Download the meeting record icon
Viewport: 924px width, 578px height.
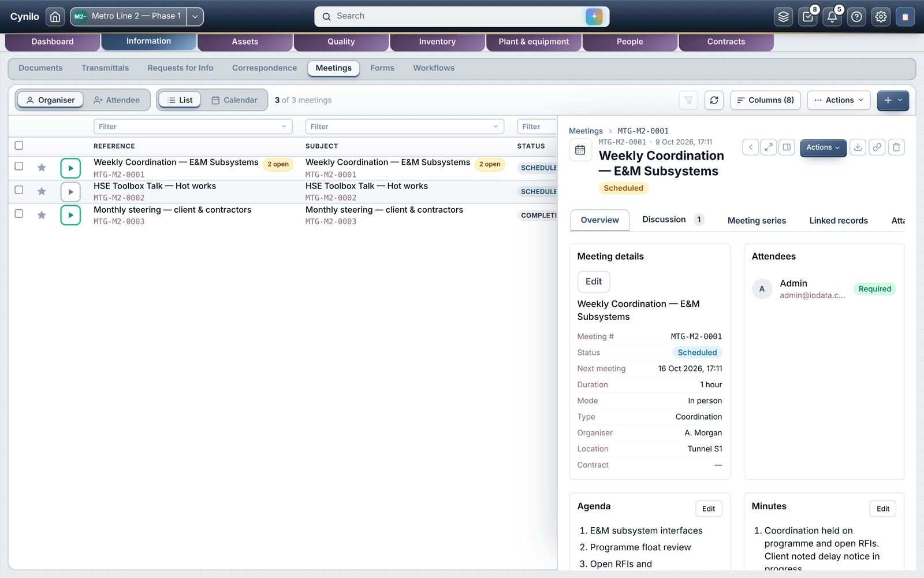click(858, 147)
